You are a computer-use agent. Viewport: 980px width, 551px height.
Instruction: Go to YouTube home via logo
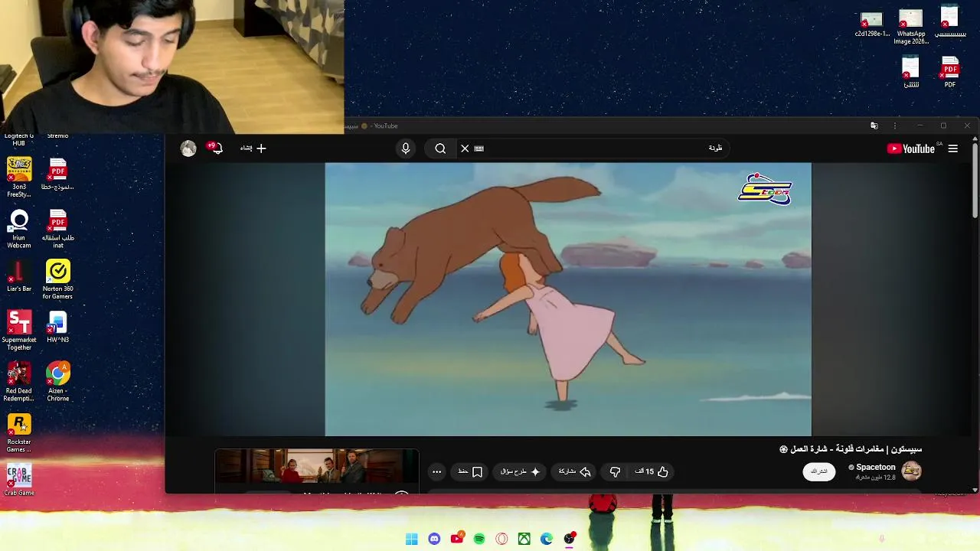(x=910, y=148)
